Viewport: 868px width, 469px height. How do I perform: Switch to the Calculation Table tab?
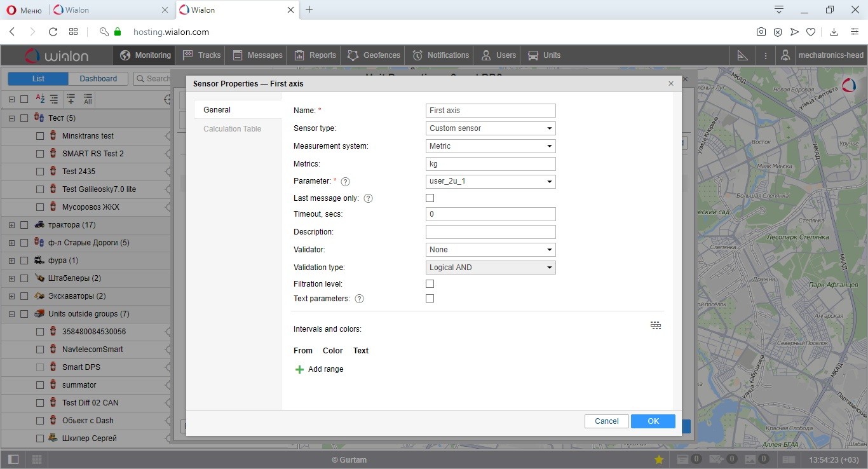[232, 129]
